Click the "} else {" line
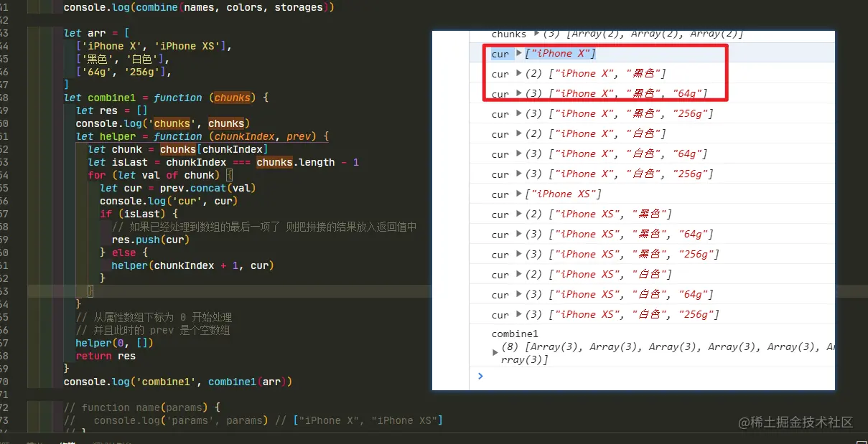The width and height of the screenshot is (868, 444). point(123,252)
